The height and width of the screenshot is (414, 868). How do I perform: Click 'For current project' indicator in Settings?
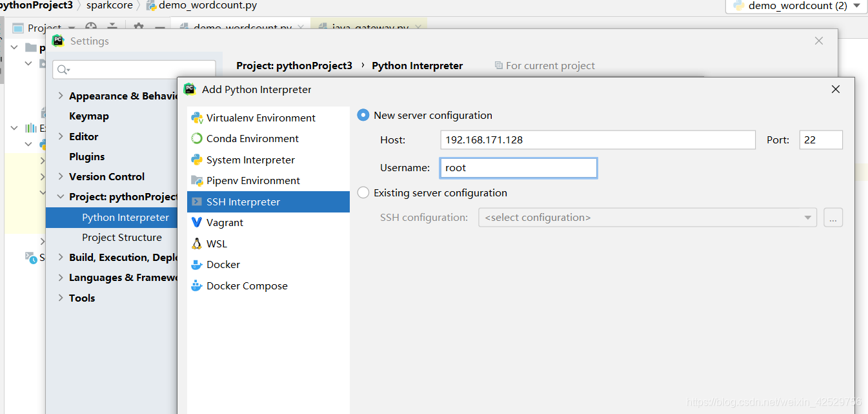click(545, 66)
